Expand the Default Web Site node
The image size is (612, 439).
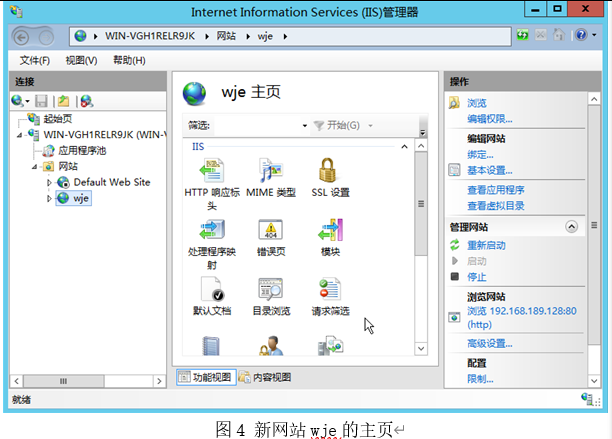coord(49,182)
